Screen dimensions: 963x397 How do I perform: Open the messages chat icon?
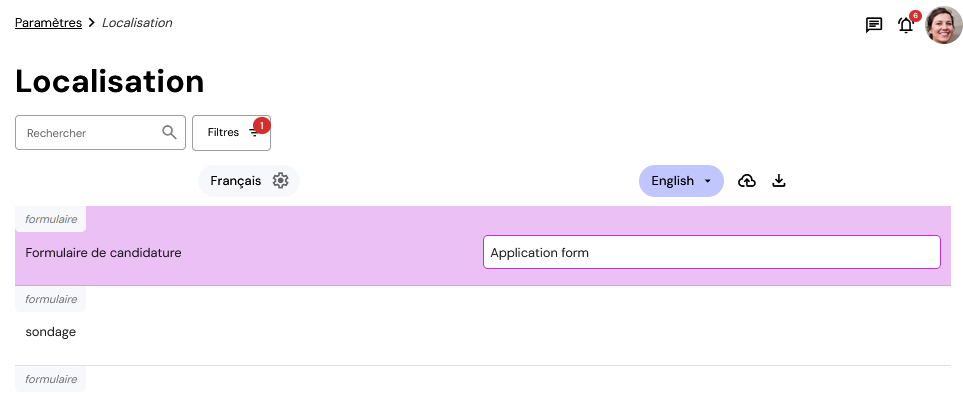coord(873,25)
